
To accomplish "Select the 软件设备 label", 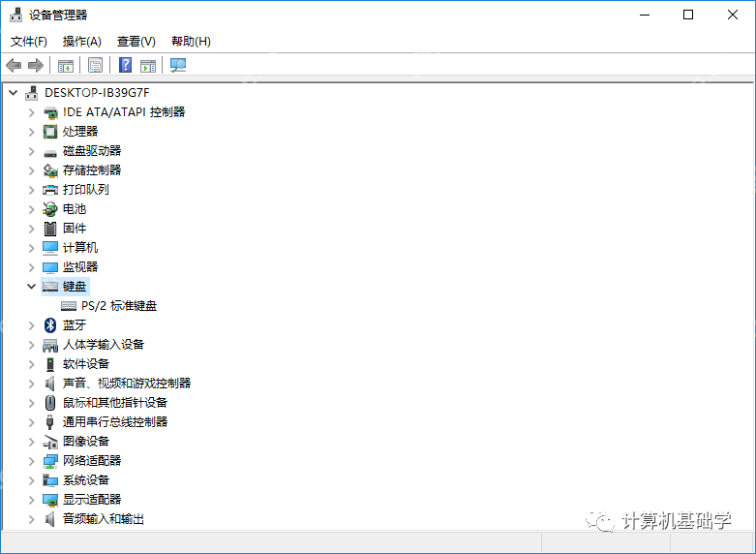I will [x=86, y=364].
